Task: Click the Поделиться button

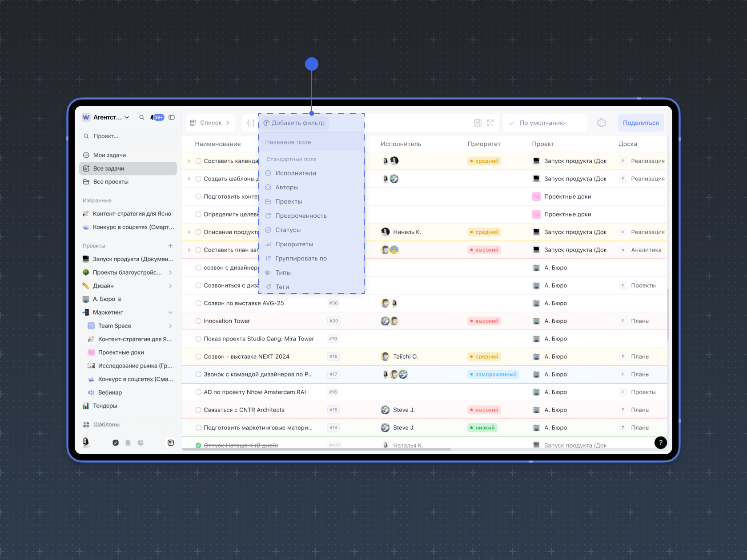Action: (640, 123)
